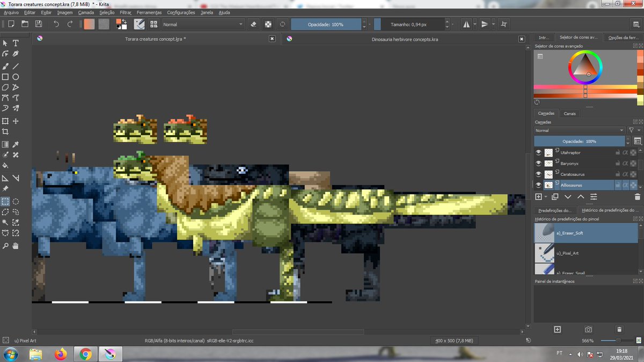Select the Text tool in toolbox
644x362 pixels.
pos(16,43)
